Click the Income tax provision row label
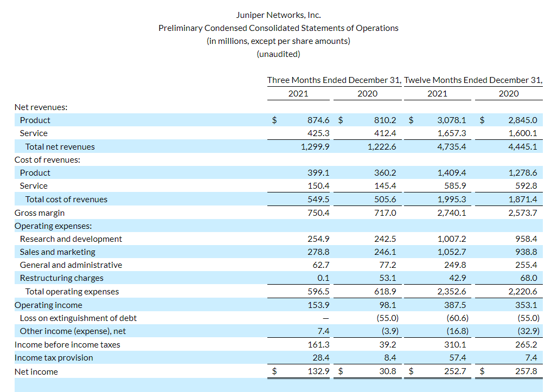 [x=54, y=358]
